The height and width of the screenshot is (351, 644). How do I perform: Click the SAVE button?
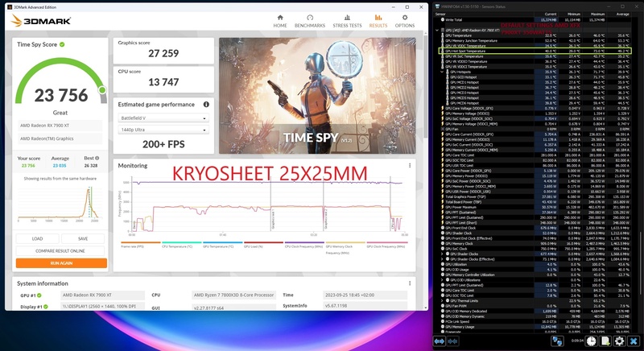click(x=83, y=238)
